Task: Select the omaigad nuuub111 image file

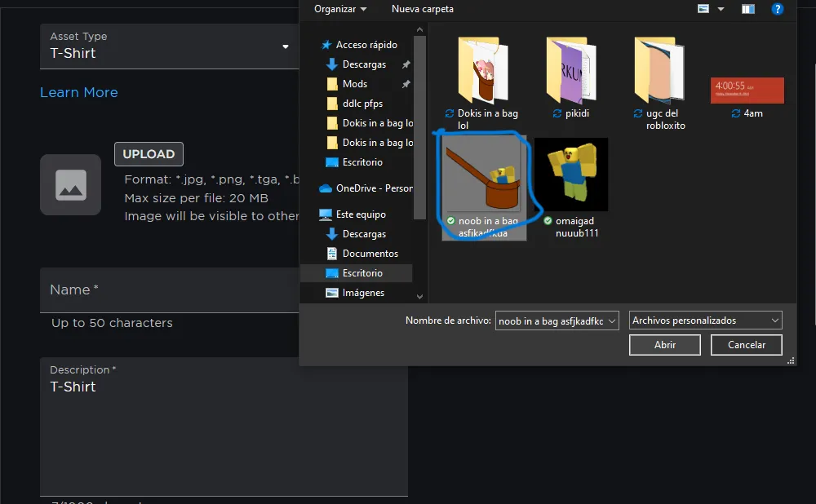Action: coord(571,188)
